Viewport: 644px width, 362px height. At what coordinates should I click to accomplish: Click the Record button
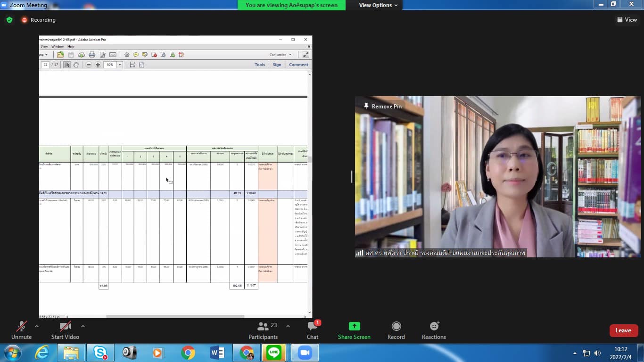point(396,330)
